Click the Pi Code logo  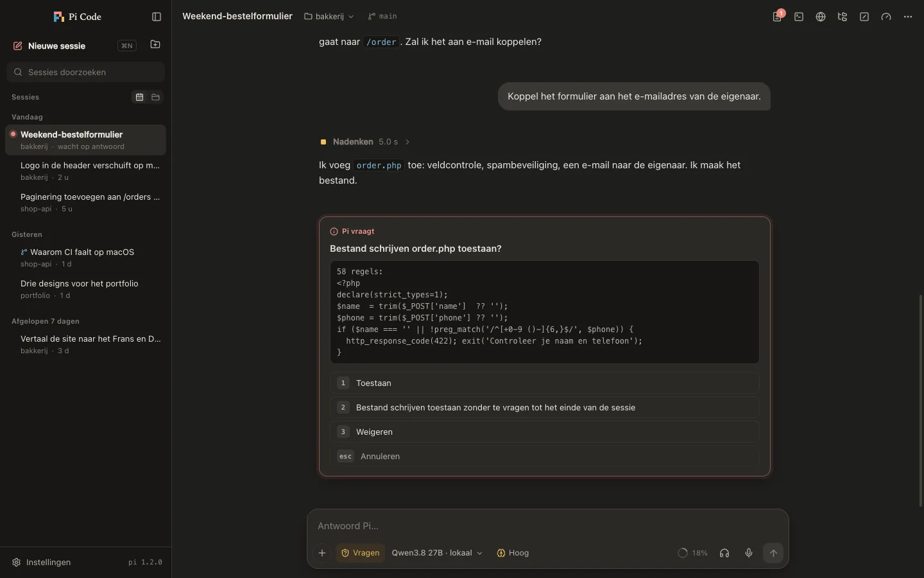[x=77, y=17]
